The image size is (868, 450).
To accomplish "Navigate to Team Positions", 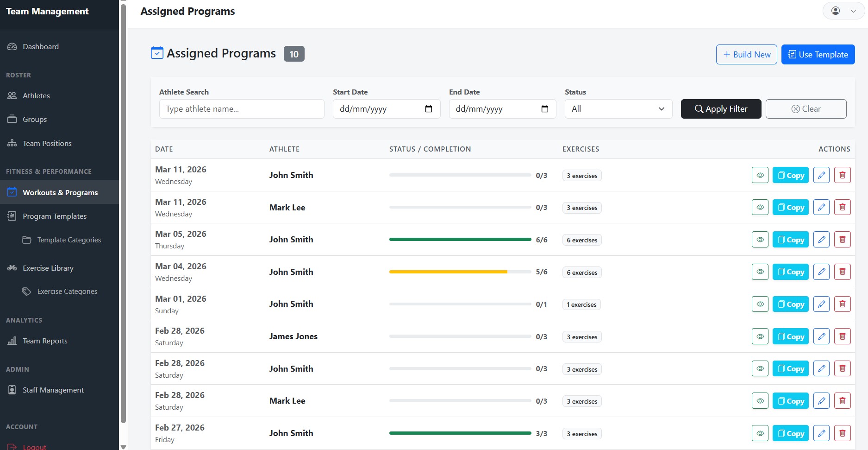I will coord(59,143).
